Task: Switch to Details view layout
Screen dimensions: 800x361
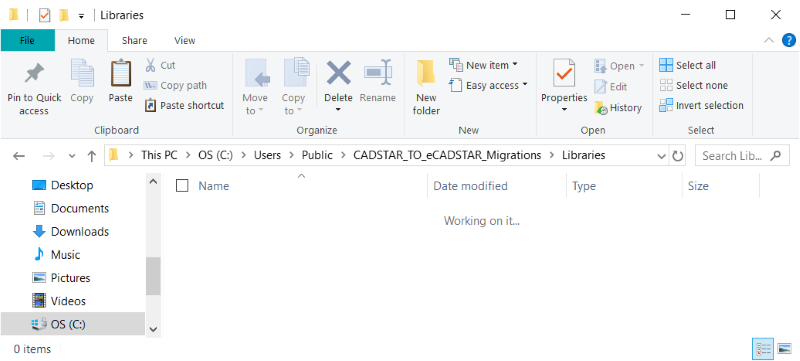Action: pos(763,349)
